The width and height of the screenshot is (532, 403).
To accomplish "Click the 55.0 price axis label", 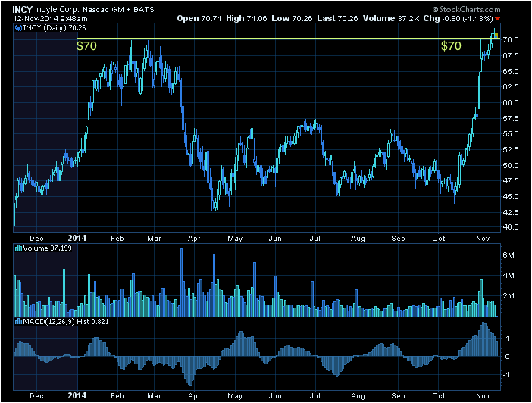I will 511,134.
